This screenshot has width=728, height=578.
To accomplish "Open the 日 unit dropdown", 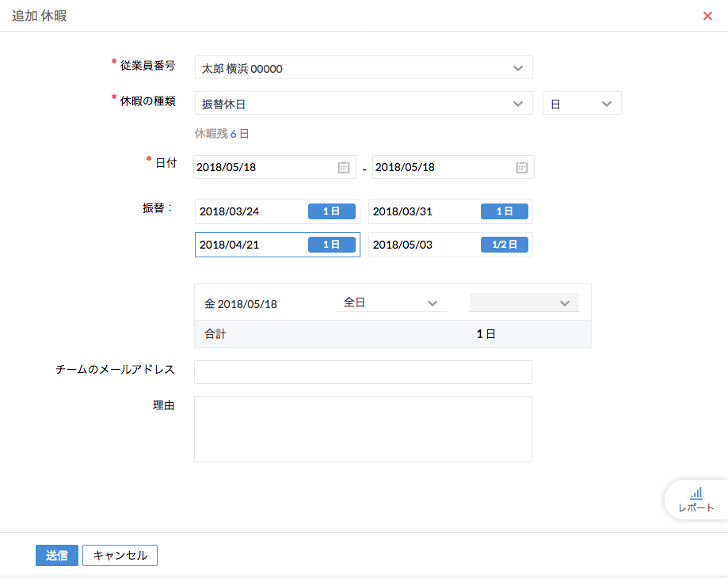I will [581, 104].
